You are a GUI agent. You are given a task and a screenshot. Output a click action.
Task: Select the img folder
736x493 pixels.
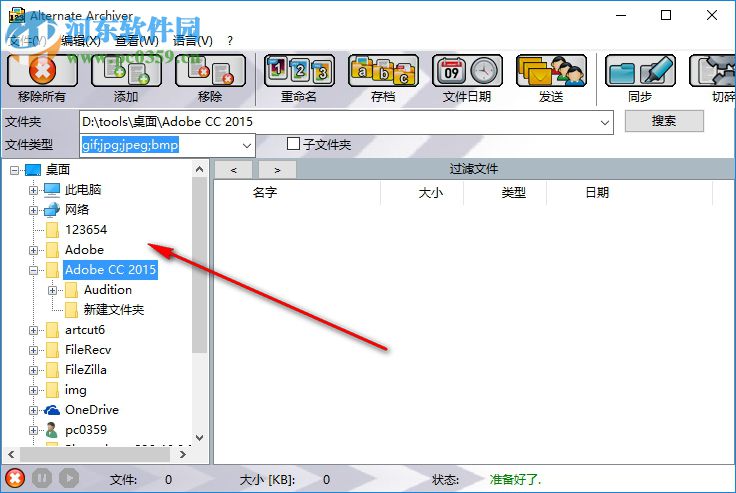(x=76, y=390)
